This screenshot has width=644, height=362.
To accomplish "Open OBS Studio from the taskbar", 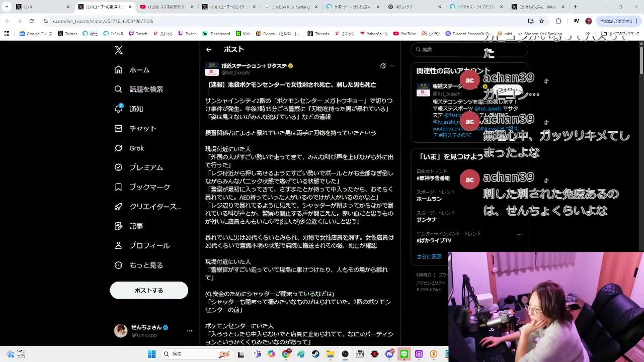I will (x=345, y=354).
